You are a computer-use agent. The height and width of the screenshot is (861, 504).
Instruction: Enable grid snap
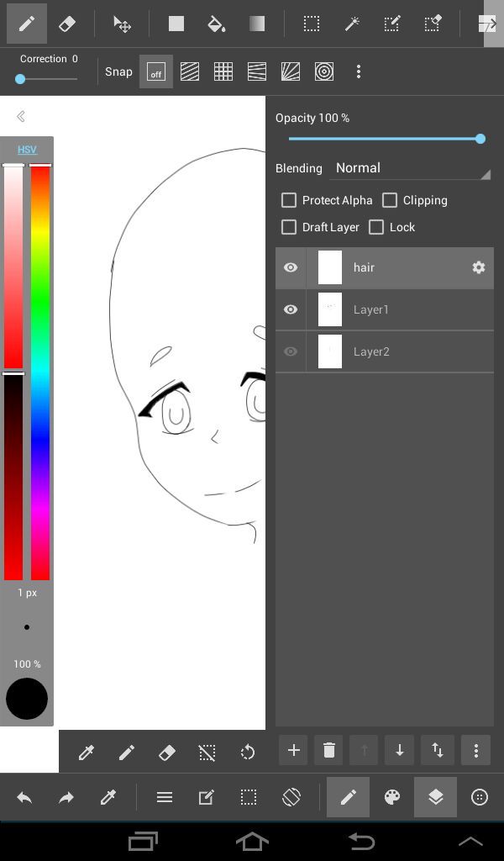pyautogui.click(x=223, y=71)
